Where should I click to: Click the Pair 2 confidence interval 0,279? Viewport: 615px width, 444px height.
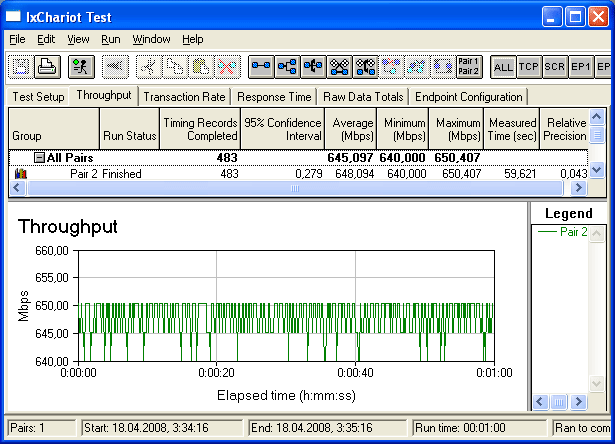click(309, 174)
